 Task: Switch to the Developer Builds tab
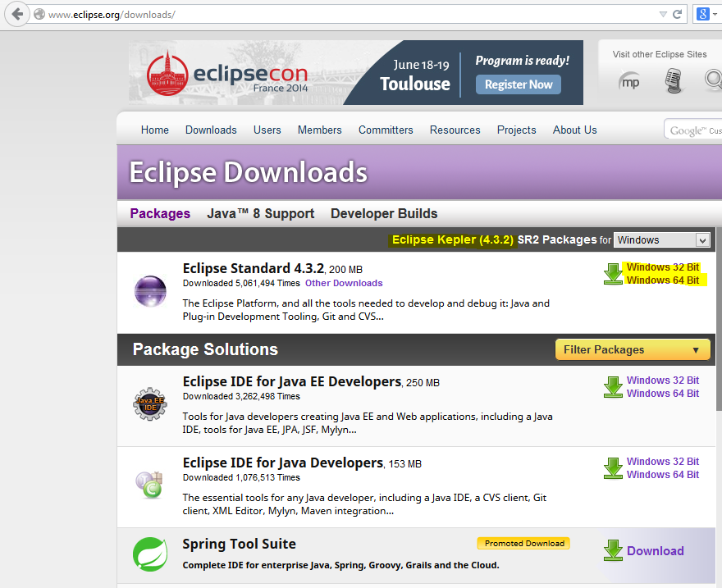click(x=384, y=213)
